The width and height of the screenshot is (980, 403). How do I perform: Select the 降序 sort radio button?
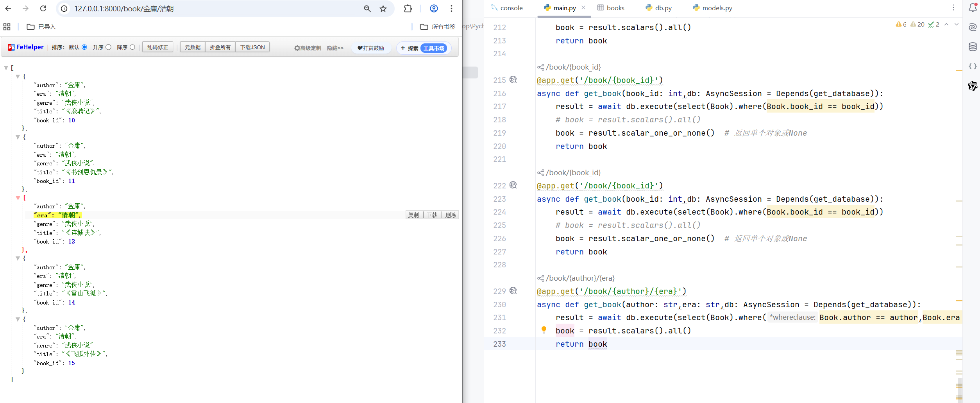[x=132, y=47]
